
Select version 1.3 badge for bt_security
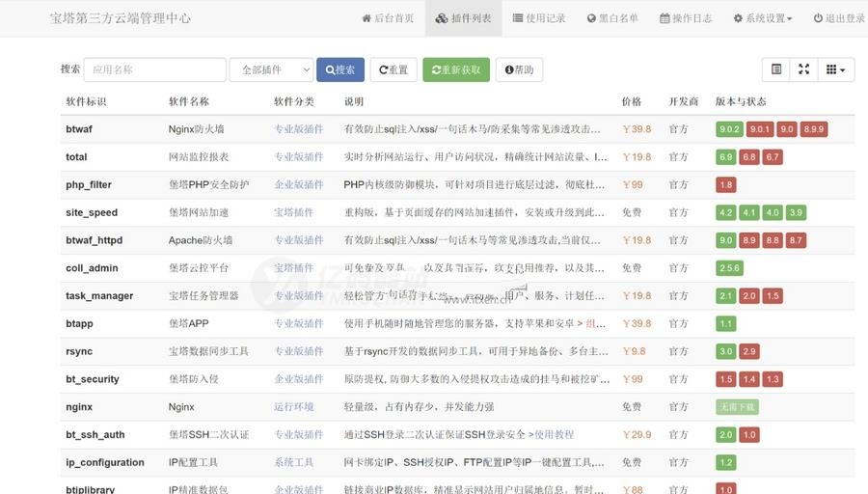click(x=773, y=379)
